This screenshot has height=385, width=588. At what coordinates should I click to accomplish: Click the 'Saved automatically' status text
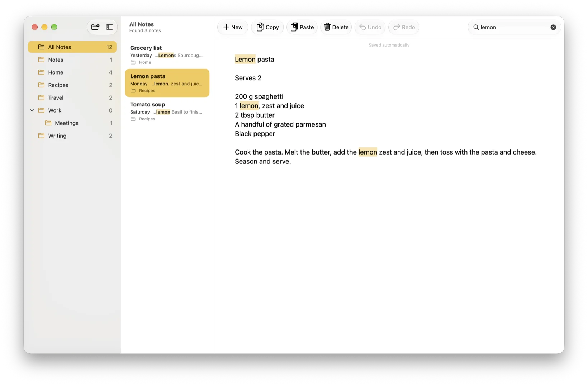[389, 45]
